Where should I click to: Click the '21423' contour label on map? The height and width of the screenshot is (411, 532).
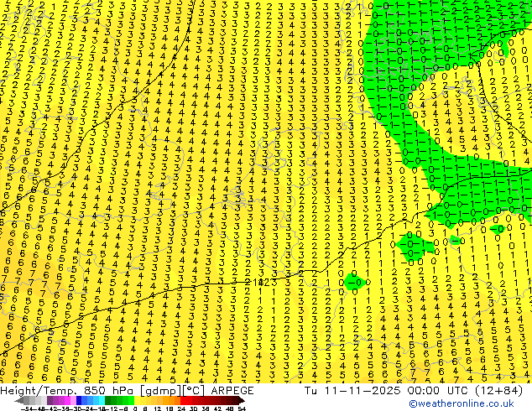[261, 282]
